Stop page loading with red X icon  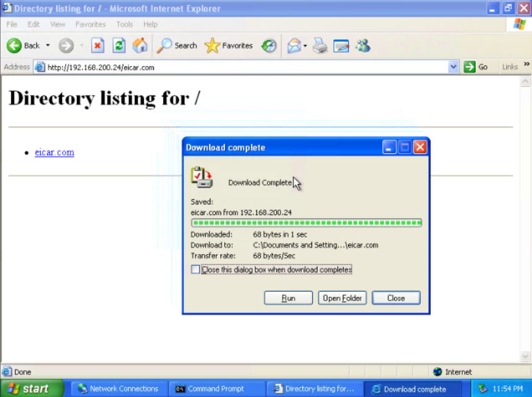coord(97,45)
